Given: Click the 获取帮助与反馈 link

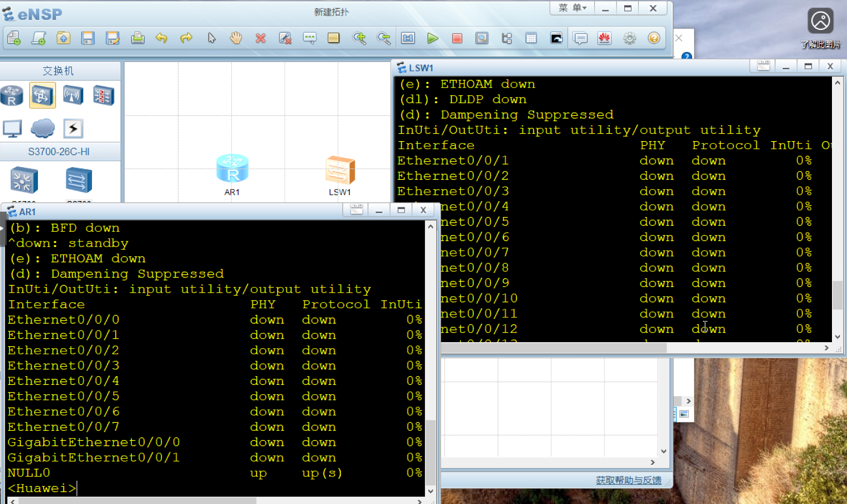Looking at the screenshot, I should [628, 480].
